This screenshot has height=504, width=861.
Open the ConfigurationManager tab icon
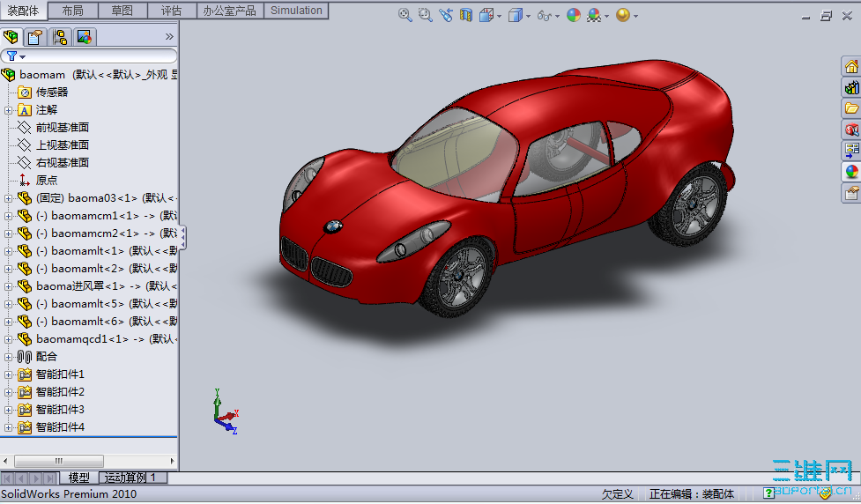[60, 37]
